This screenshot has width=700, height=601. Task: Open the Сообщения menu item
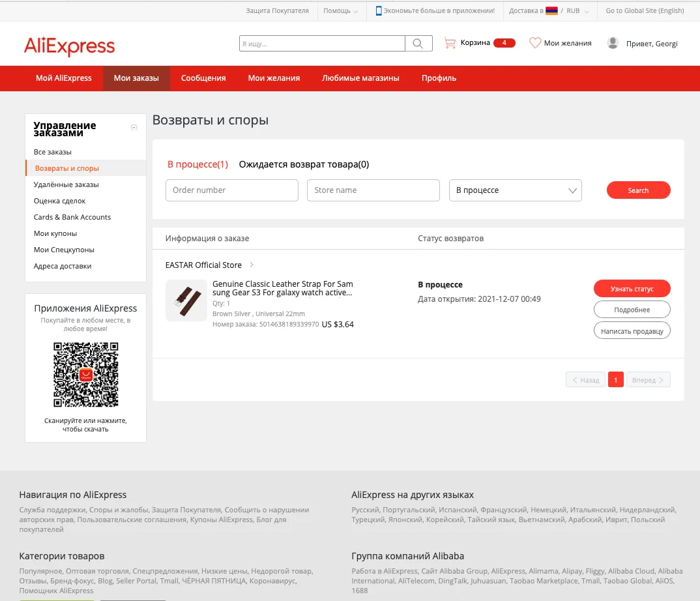[203, 78]
